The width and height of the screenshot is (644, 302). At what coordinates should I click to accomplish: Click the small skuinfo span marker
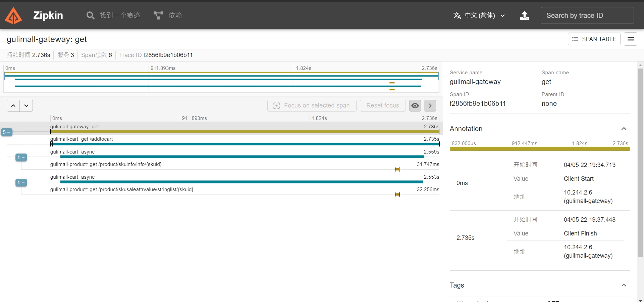[x=397, y=169]
